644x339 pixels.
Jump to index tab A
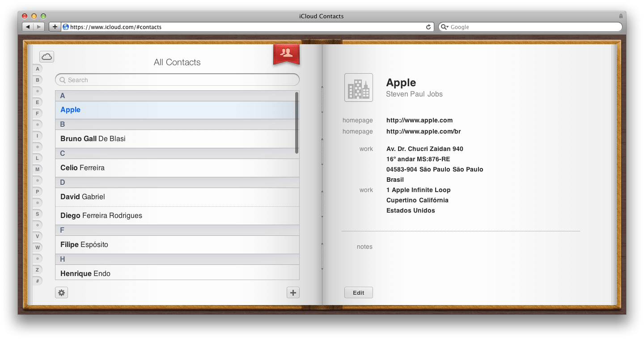38,69
